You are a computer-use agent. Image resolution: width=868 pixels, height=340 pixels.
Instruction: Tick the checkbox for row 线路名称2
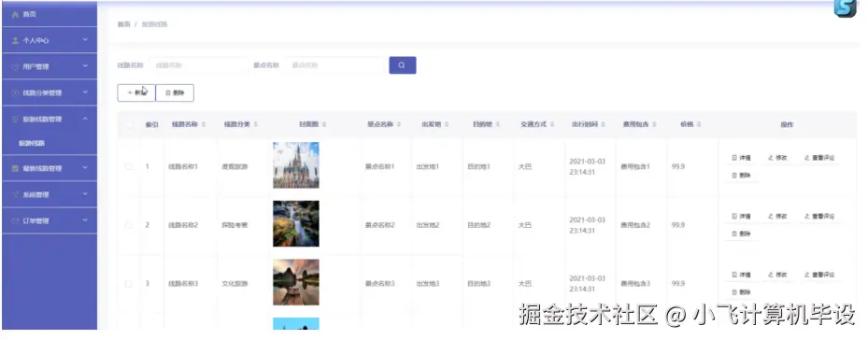[128, 225]
